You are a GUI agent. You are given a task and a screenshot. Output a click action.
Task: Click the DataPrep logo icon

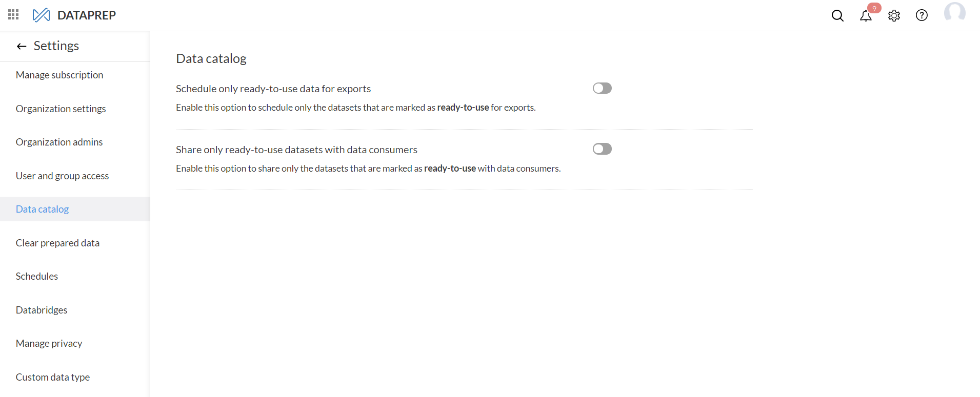click(x=41, y=15)
